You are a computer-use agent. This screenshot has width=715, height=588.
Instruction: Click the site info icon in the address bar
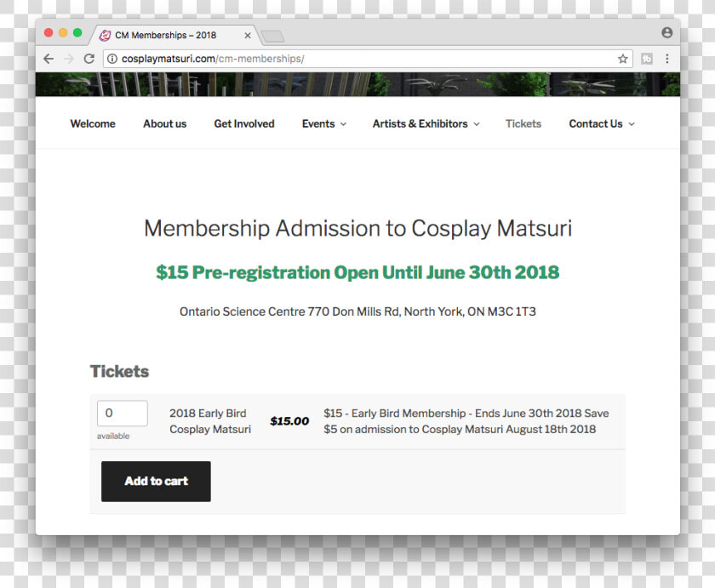(112, 59)
